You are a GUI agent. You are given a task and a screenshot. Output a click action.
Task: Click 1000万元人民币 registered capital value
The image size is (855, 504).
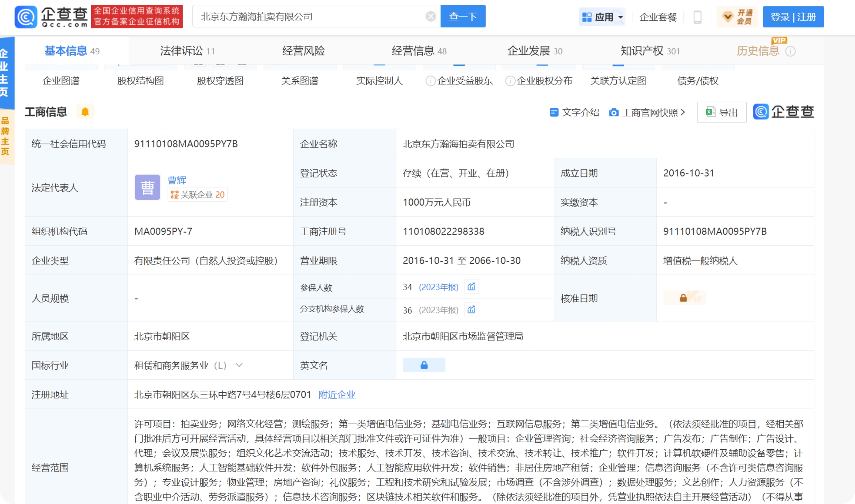coord(437,202)
